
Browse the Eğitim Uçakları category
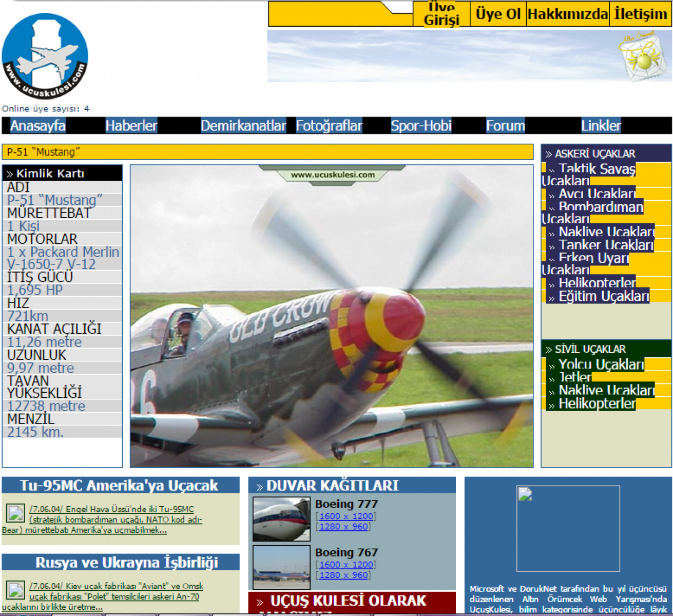point(604,296)
